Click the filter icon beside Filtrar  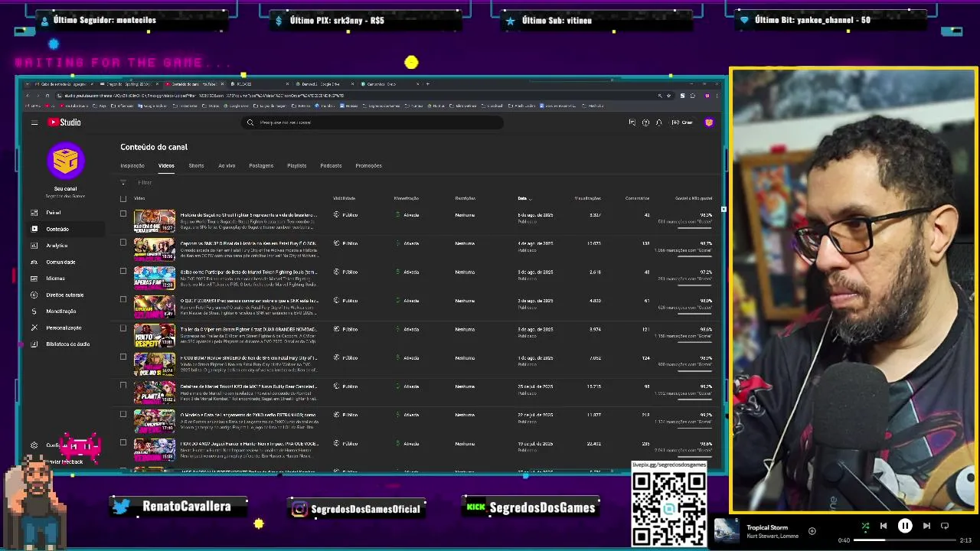tap(122, 182)
